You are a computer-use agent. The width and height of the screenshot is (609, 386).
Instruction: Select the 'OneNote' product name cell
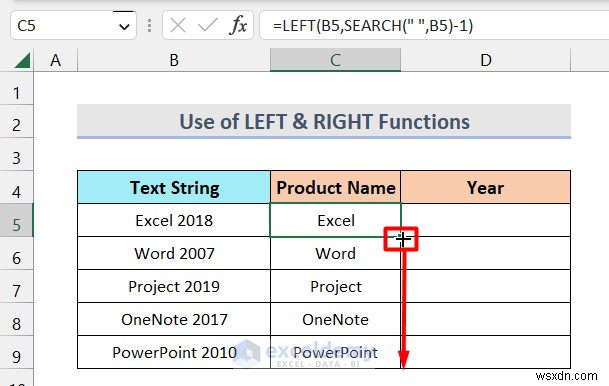click(336, 319)
